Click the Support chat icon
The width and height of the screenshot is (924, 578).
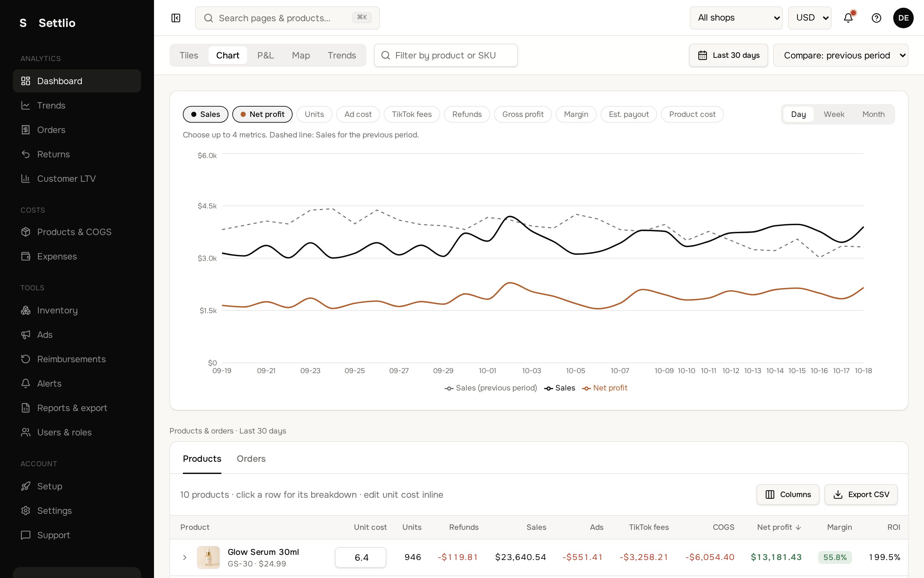[x=26, y=535]
